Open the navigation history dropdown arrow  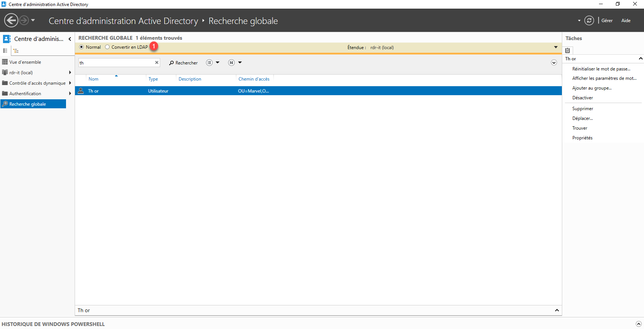tap(33, 20)
